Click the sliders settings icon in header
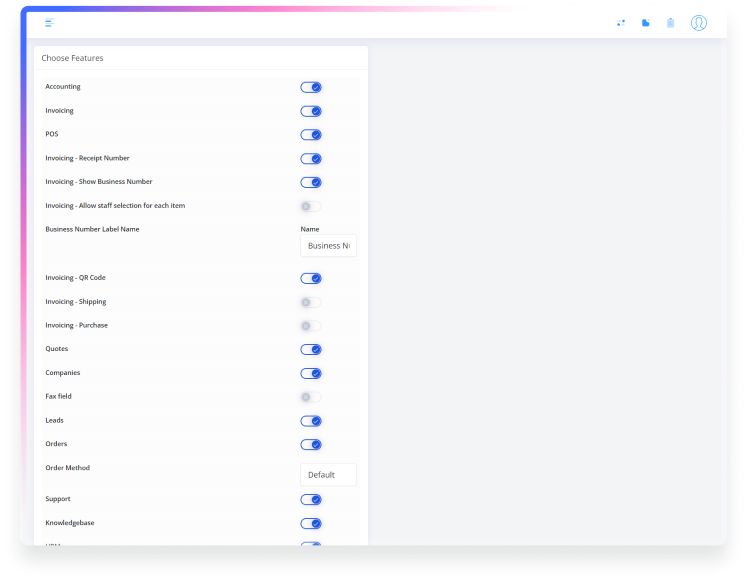Viewport: 747px width, 580px height. [x=621, y=23]
